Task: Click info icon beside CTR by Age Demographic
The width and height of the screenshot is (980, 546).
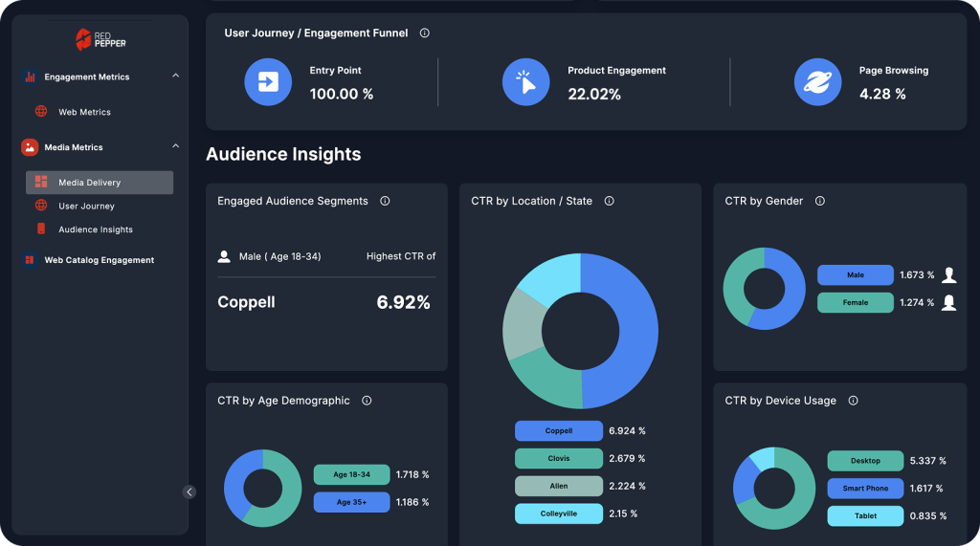Action: click(367, 402)
